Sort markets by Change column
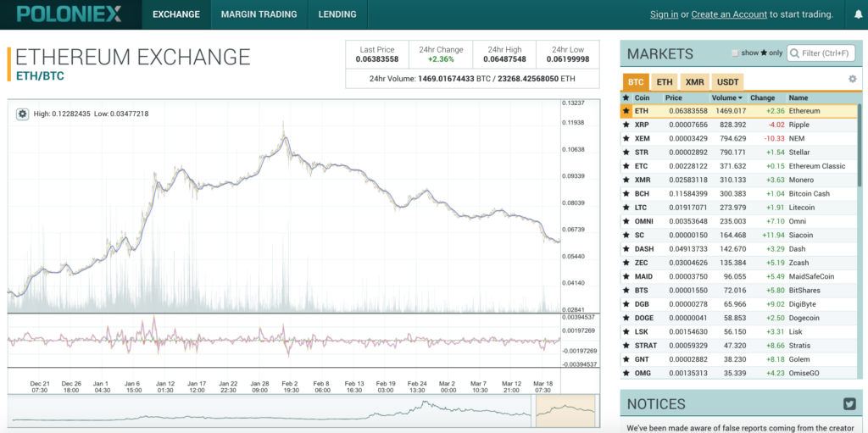 (x=763, y=97)
